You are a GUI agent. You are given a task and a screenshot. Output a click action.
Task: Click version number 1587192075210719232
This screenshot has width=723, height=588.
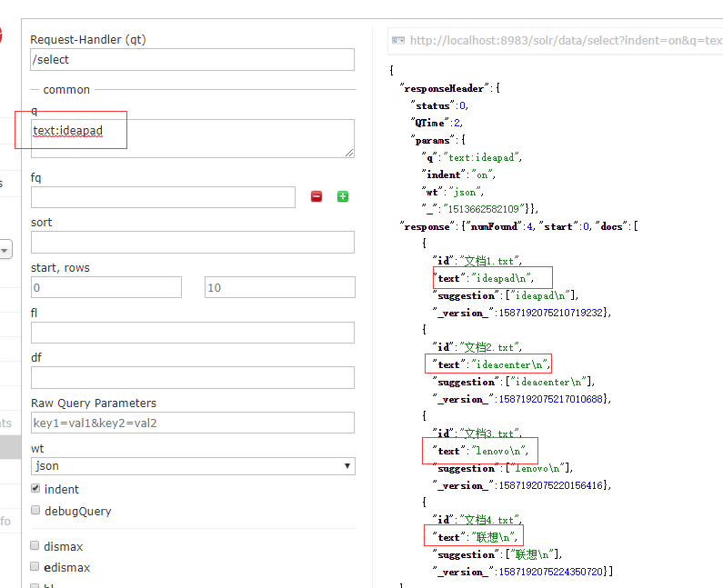click(x=550, y=313)
